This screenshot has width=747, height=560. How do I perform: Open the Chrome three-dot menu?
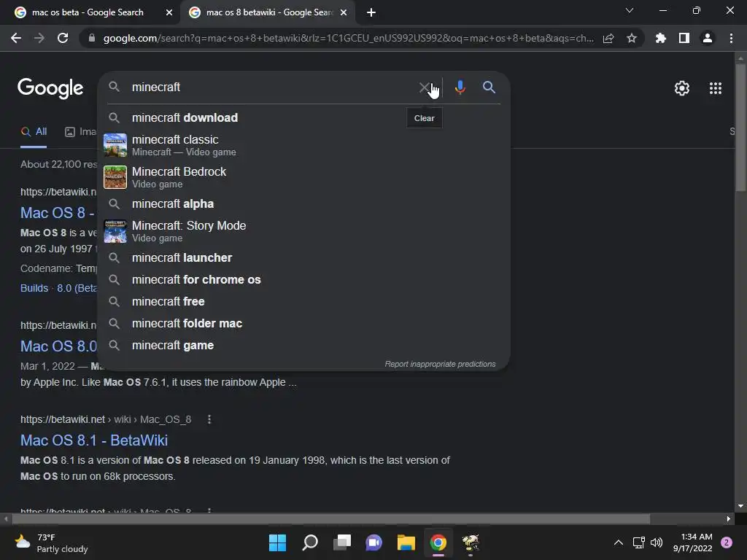731,38
